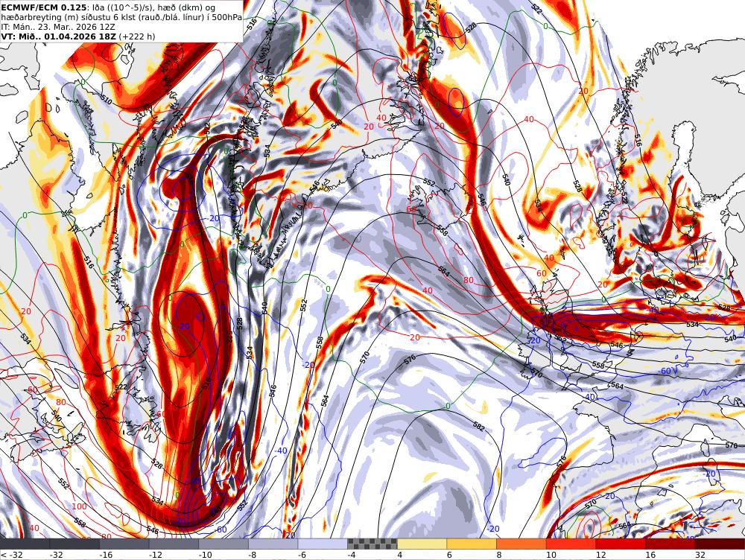
Task: Click the red-orange swatch between 10 and 12
Action: [571, 544]
